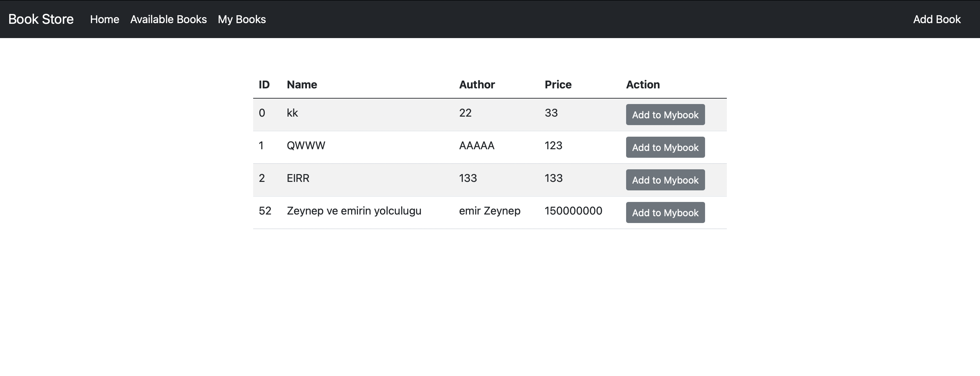Open the Home navigation item

(x=104, y=19)
